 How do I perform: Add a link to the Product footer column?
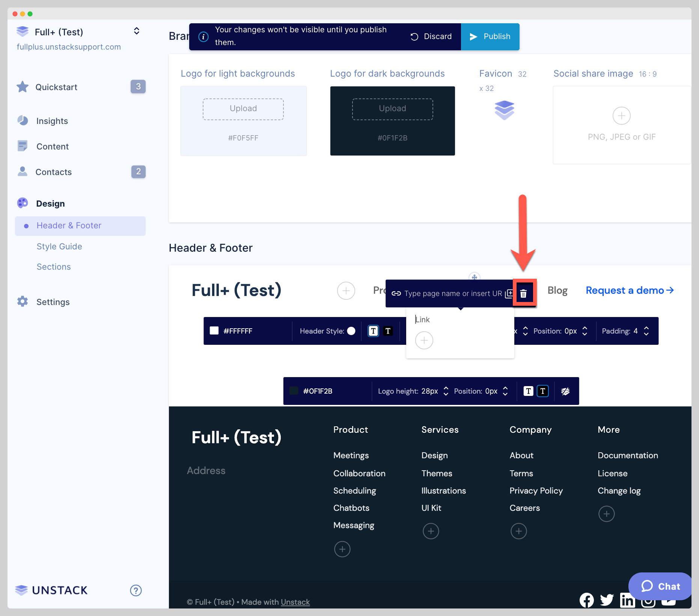[342, 549]
